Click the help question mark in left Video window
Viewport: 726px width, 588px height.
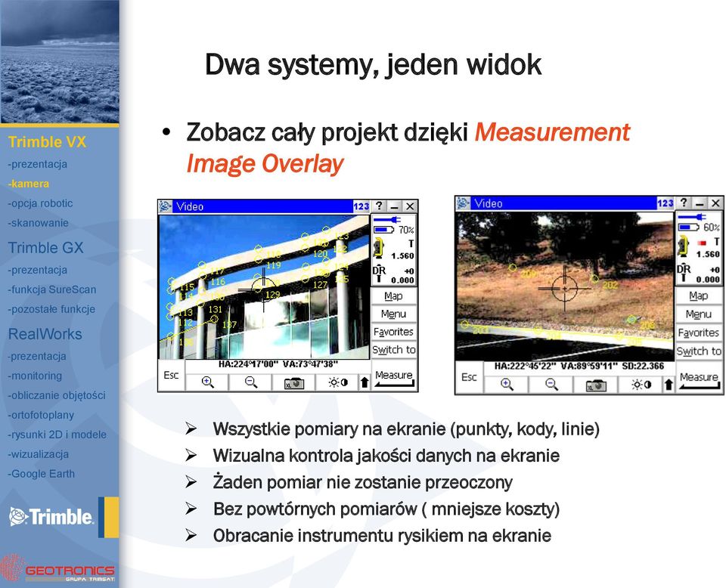pos(379,206)
